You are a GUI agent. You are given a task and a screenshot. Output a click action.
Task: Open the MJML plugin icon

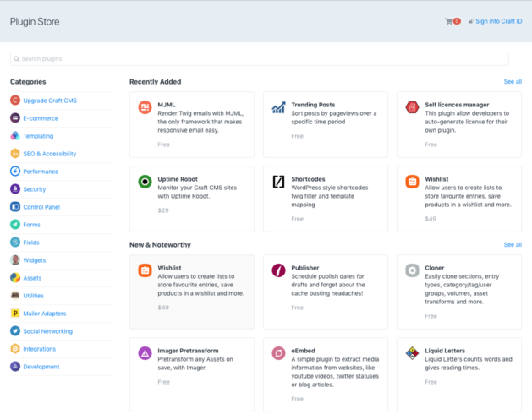coord(145,107)
